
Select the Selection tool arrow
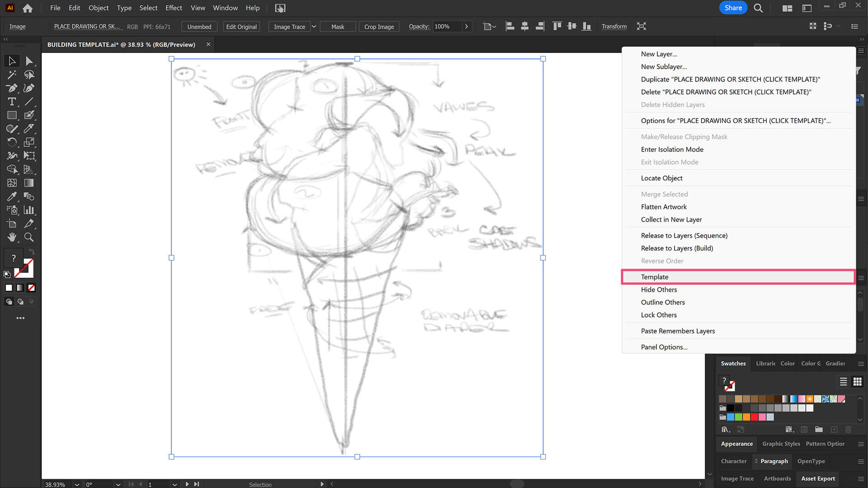point(12,61)
